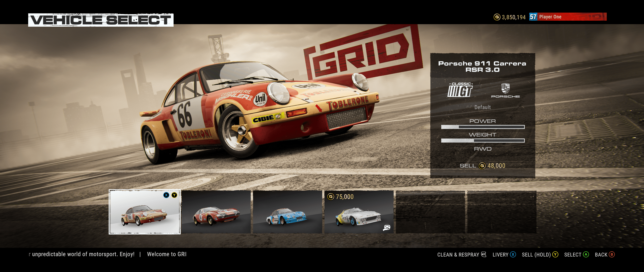This screenshot has width=644, height=272.
Task: Click the Y badge on selected thumbnail
Action: [174, 195]
